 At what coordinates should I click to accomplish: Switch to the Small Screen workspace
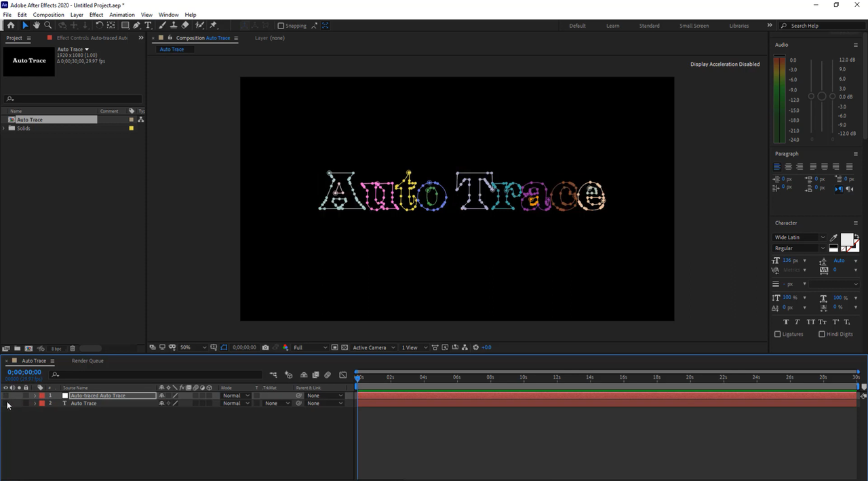[694, 26]
